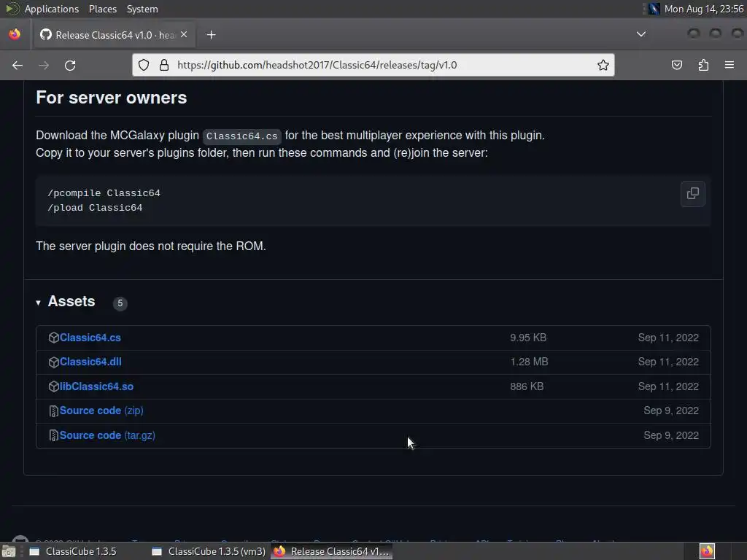The height and width of the screenshot is (560, 747).
Task: Download Source code (zip)
Action: [x=101, y=411]
